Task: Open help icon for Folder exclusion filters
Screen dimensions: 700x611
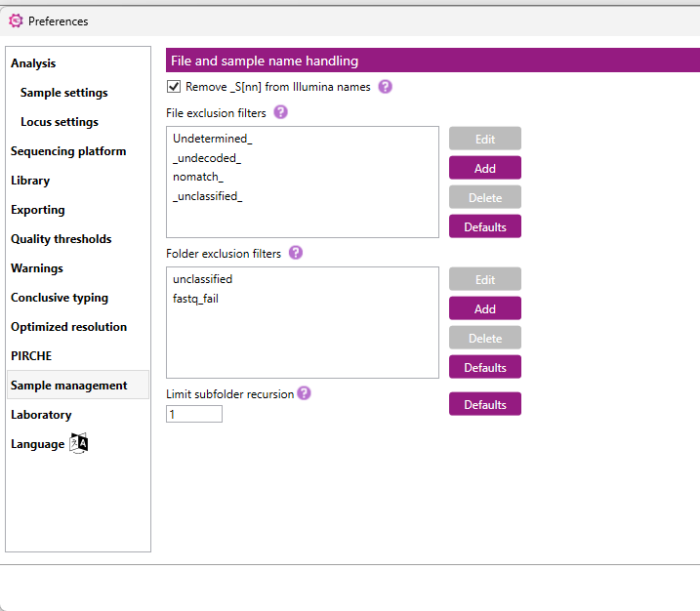Action: (296, 253)
